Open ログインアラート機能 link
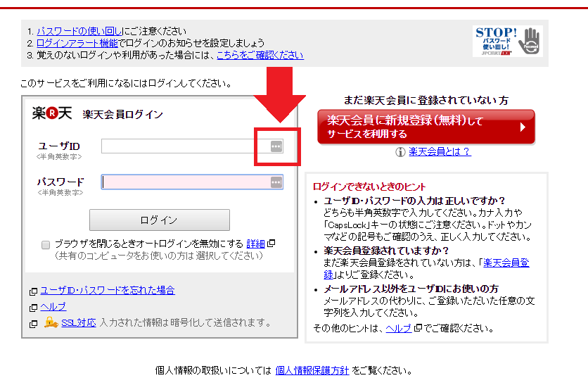Screen dimensions: 588x378 point(77,43)
